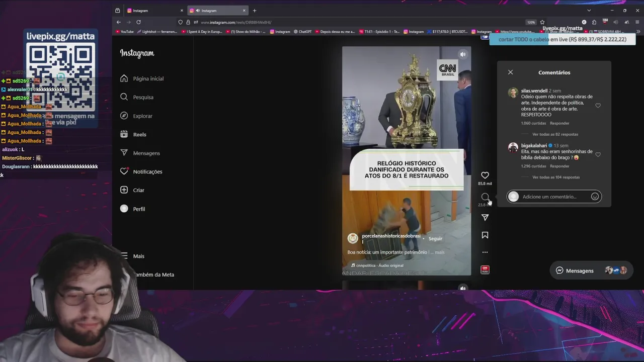Expand caption with mais link
The width and height of the screenshot is (644, 362).
pos(439,252)
